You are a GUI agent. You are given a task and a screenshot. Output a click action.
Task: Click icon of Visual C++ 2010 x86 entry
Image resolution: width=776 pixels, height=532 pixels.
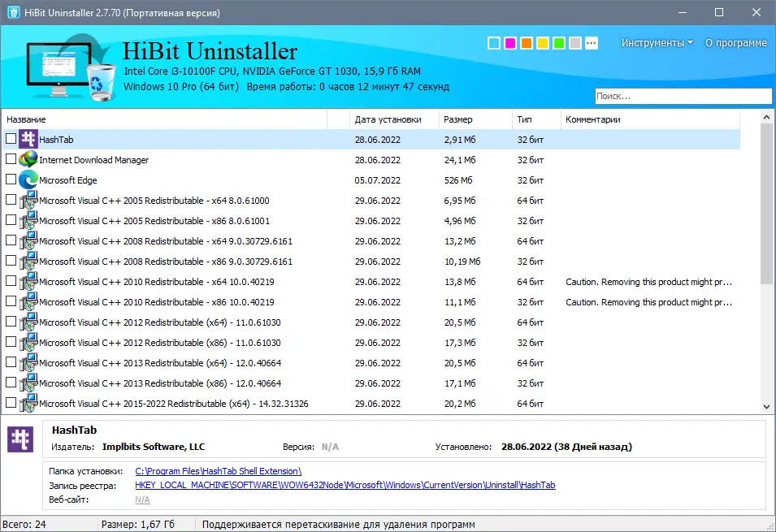(x=28, y=301)
